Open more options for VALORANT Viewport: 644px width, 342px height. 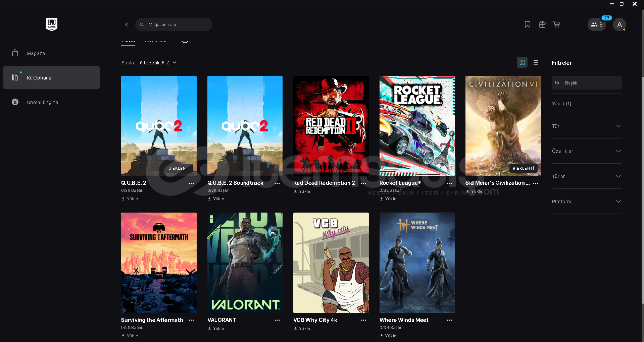click(277, 320)
